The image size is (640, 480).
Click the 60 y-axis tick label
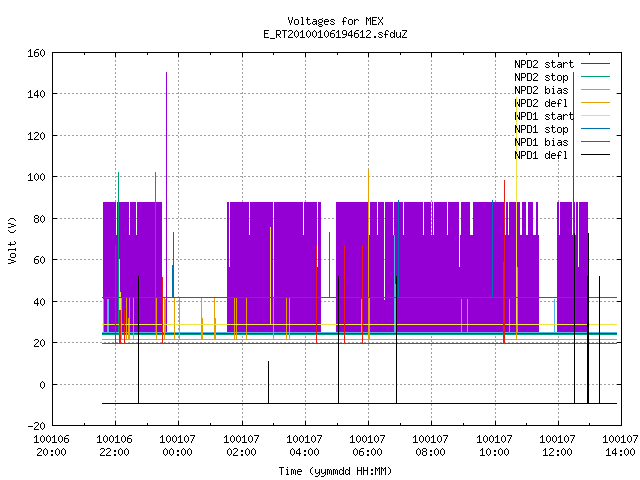(39, 260)
